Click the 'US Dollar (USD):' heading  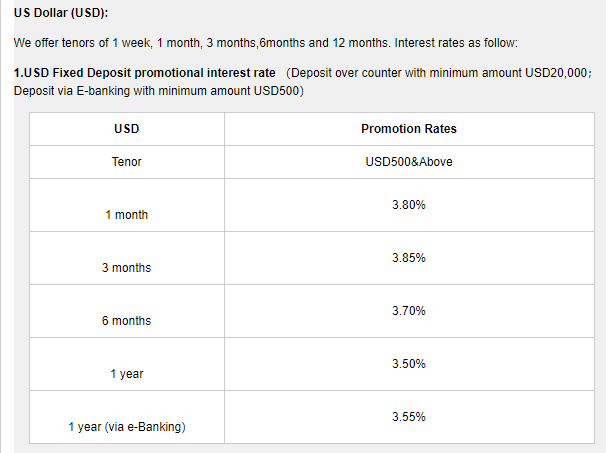[61, 13]
